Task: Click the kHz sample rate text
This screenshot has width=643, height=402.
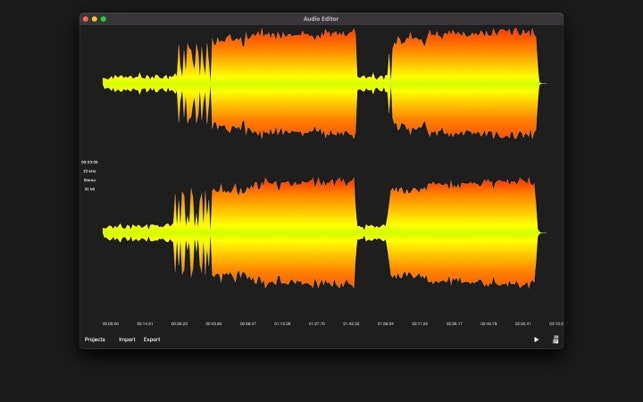Action: tap(89, 171)
